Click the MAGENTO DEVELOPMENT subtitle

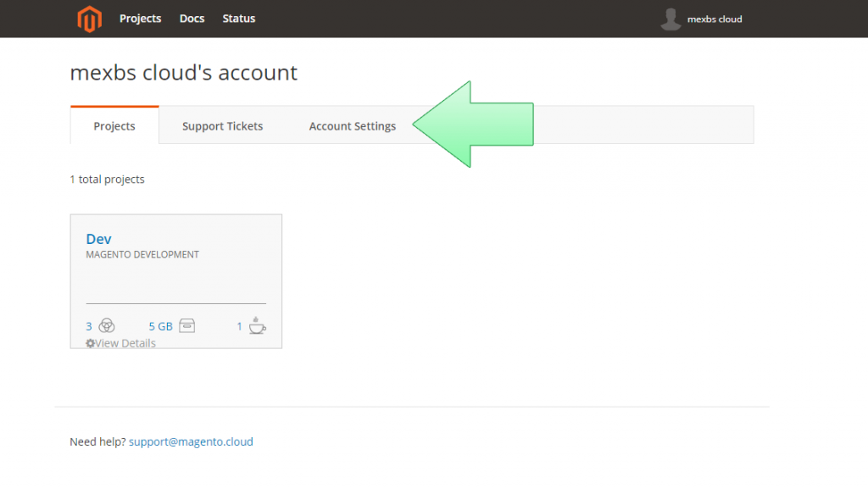[142, 254]
